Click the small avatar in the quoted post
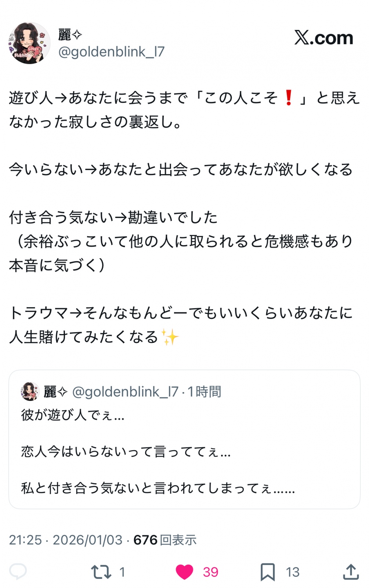 coord(30,391)
